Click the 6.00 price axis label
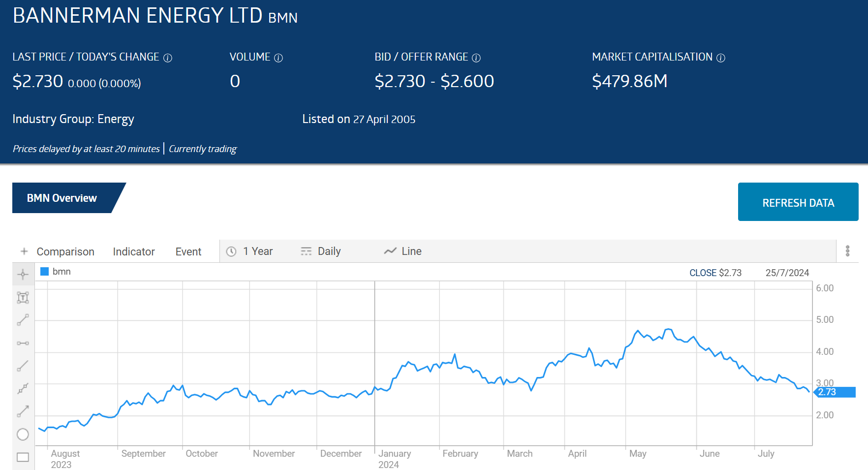 coord(825,288)
